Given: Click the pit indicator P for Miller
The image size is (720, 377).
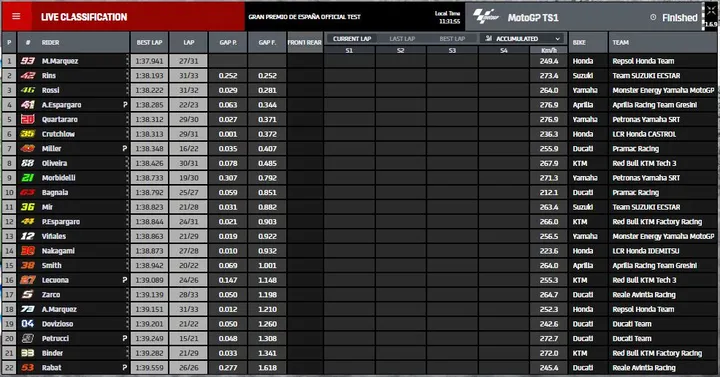Looking at the screenshot, I should pyautogui.click(x=124, y=149).
